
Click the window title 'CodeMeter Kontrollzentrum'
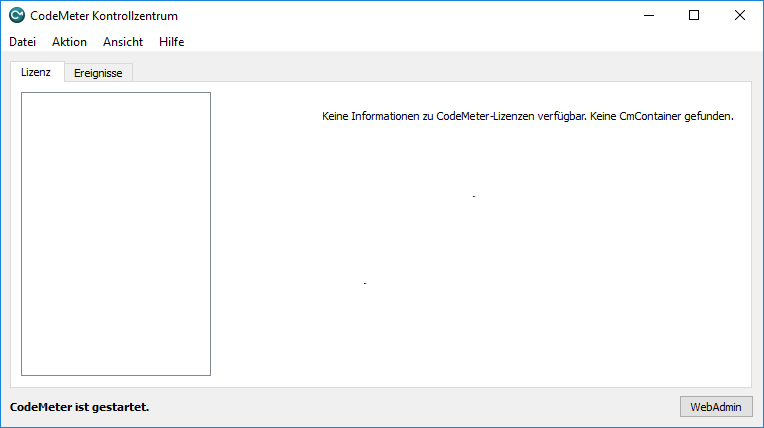pyautogui.click(x=104, y=16)
